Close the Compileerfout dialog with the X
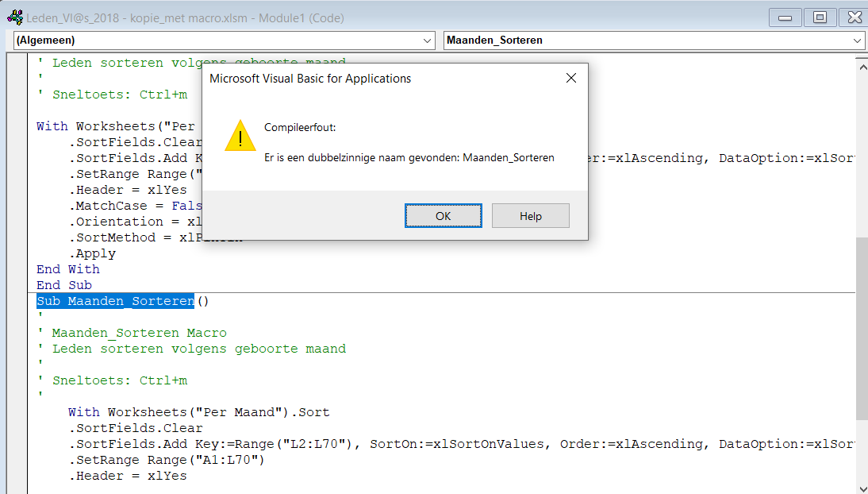This screenshot has height=494, width=868. pyautogui.click(x=571, y=78)
